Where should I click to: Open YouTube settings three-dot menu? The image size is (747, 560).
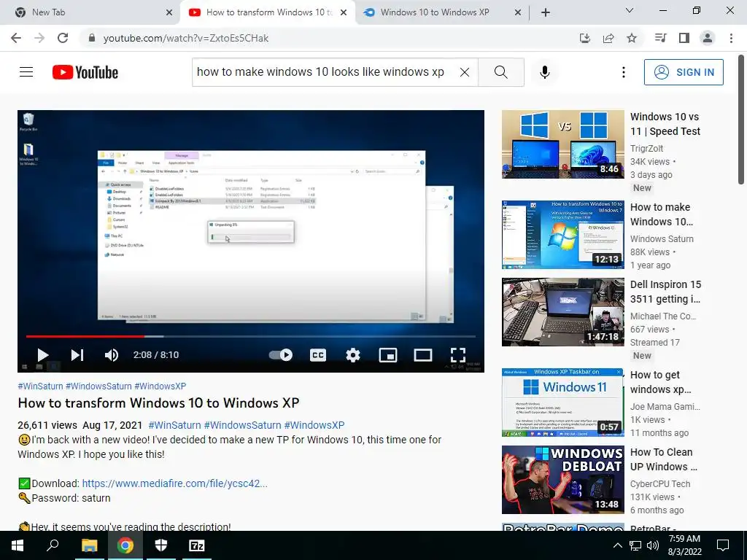(x=624, y=72)
